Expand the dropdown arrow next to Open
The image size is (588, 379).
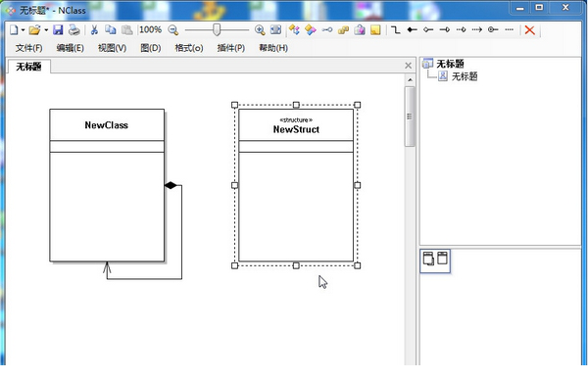46,30
